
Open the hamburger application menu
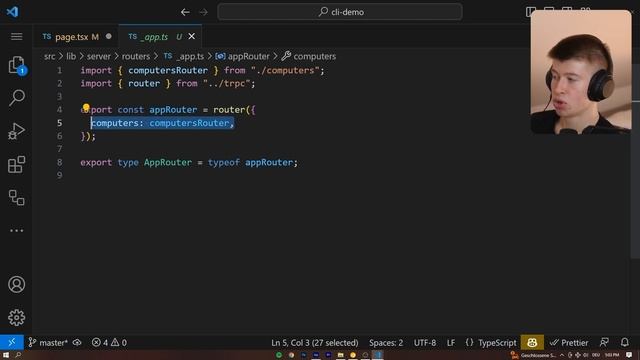[x=16, y=37]
